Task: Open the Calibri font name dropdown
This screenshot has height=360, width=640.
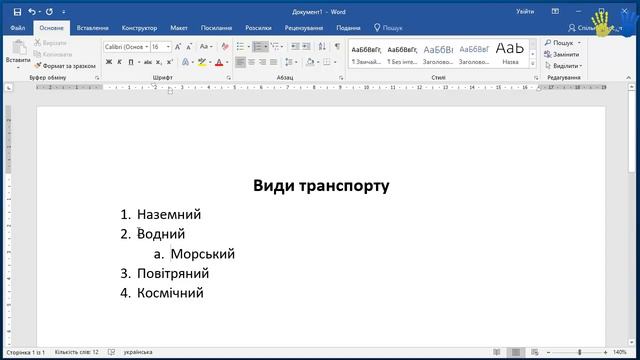Action: pos(147,47)
